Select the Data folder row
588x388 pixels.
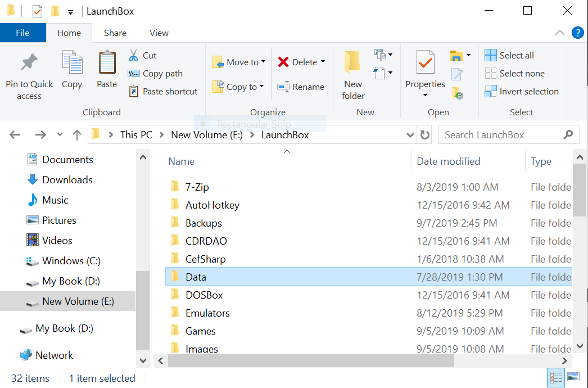click(369, 277)
